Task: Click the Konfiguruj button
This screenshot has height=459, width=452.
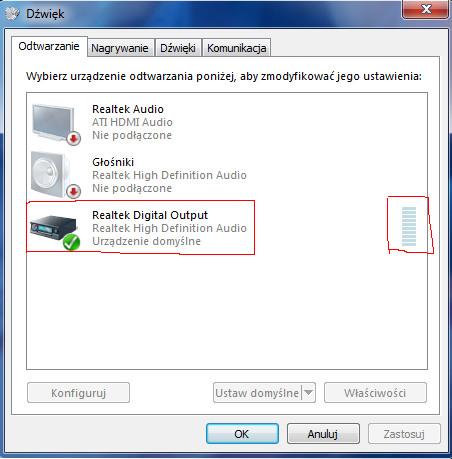Action: coord(78,393)
